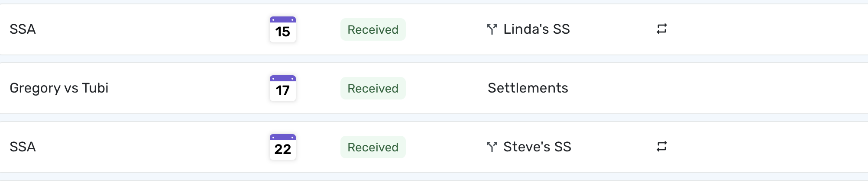Click the split icon beside Steve's SS
This screenshot has width=868, height=186.
[x=492, y=147]
